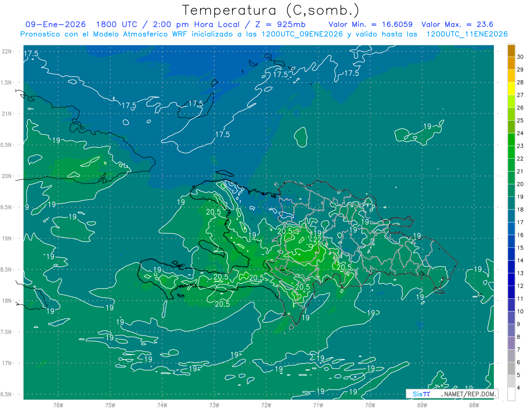
Task: Select the date text '09-Ene-2026'
Action: pyautogui.click(x=56, y=24)
